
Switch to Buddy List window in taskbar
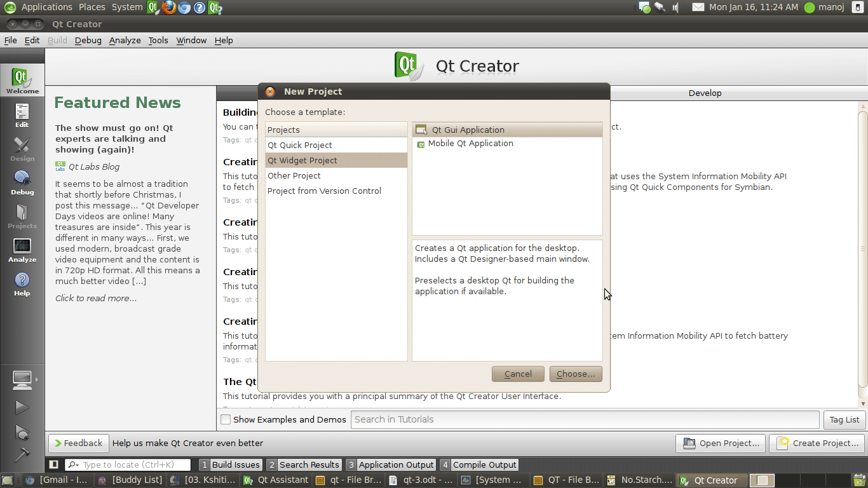coord(131,480)
